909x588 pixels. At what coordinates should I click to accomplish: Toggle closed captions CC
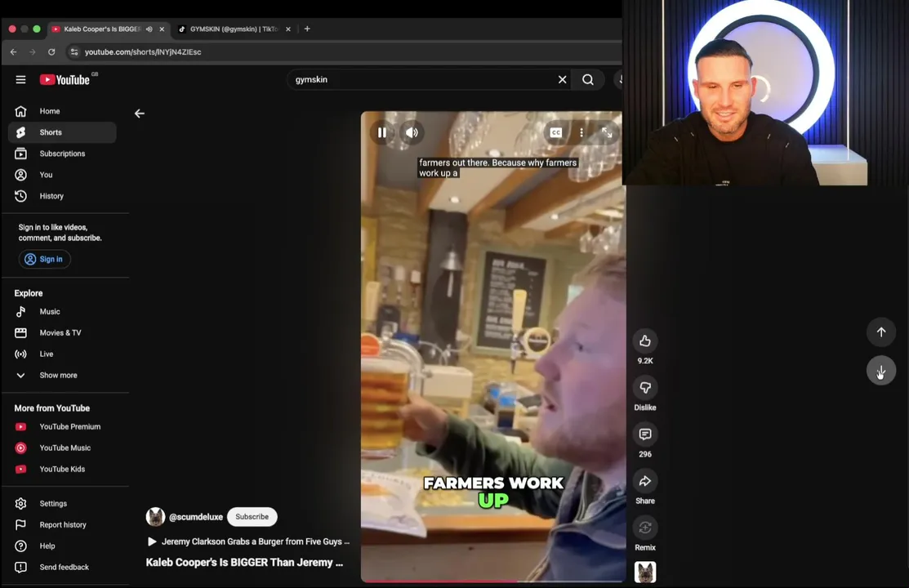[x=555, y=132]
